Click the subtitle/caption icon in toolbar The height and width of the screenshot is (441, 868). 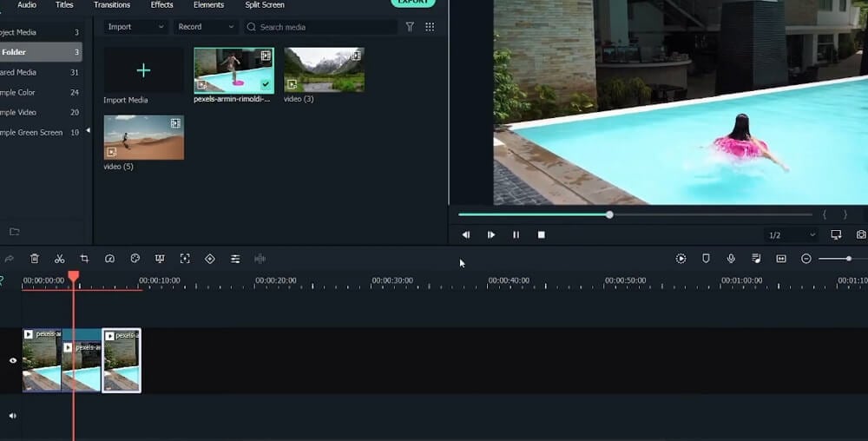(x=781, y=259)
